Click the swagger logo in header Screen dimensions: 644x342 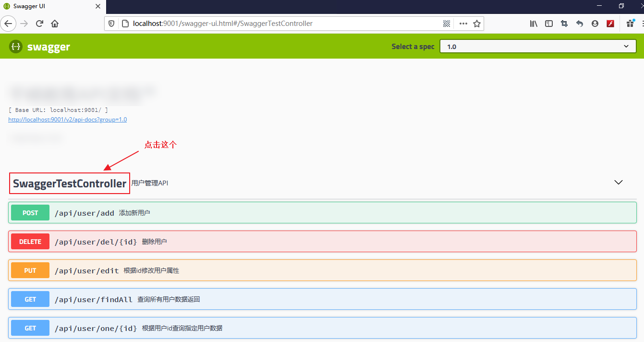click(39, 47)
